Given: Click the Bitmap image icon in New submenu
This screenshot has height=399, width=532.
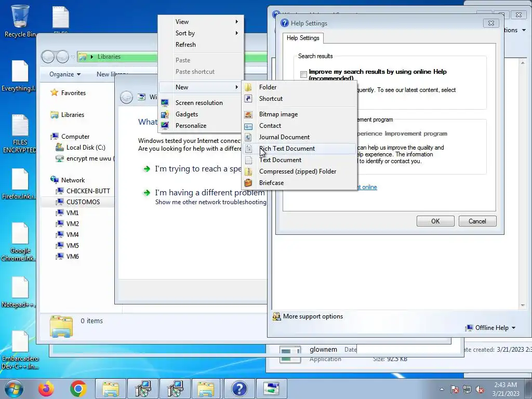Looking at the screenshot, I should pyautogui.click(x=248, y=115).
